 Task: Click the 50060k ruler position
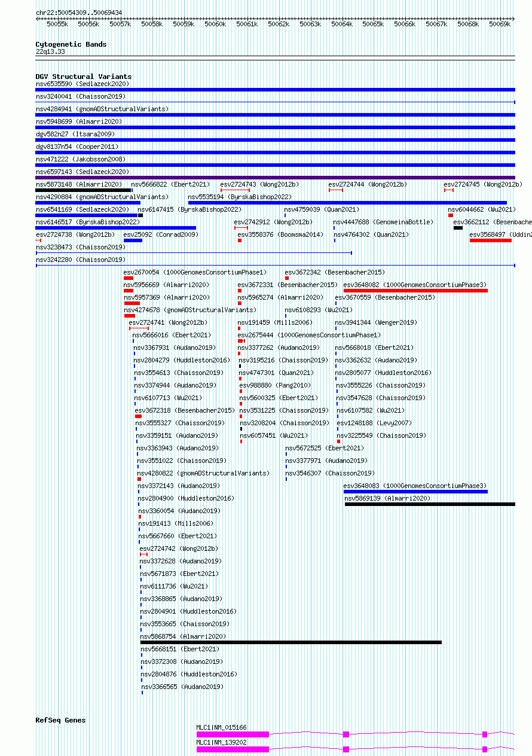pos(215,25)
